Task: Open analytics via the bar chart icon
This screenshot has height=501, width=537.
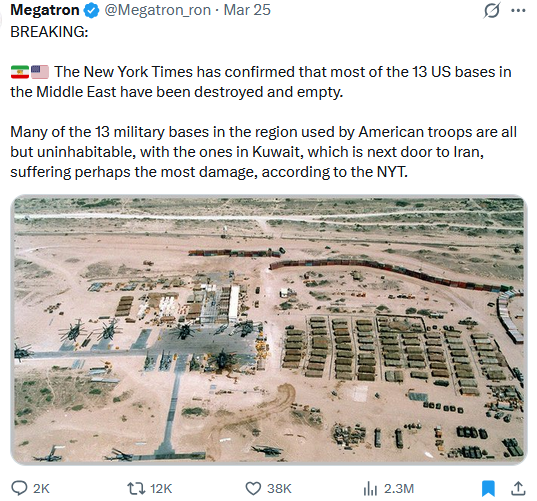Action: (x=370, y=488)
